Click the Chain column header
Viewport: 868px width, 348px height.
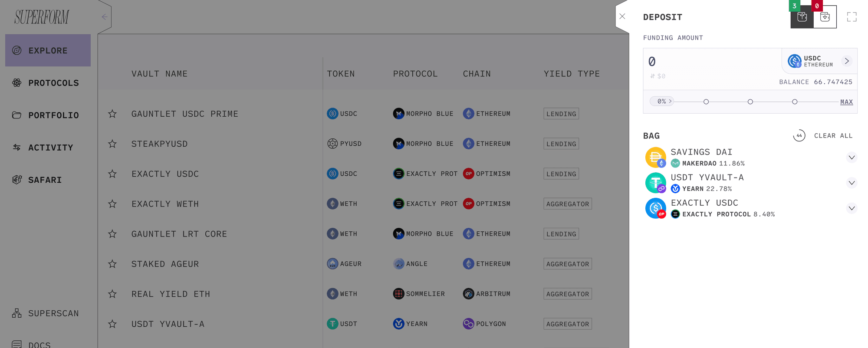tap(477, 74)
